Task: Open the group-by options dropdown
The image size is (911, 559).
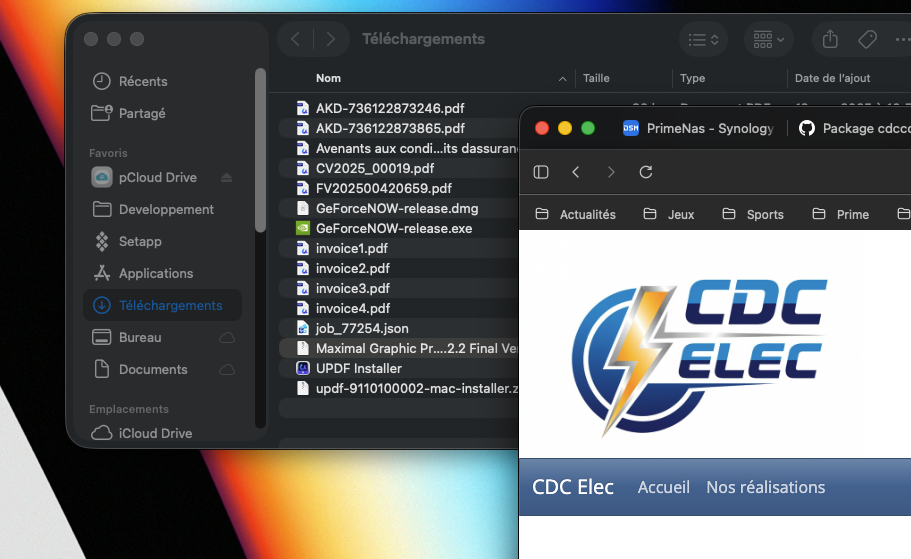Action: pos(768,40)
